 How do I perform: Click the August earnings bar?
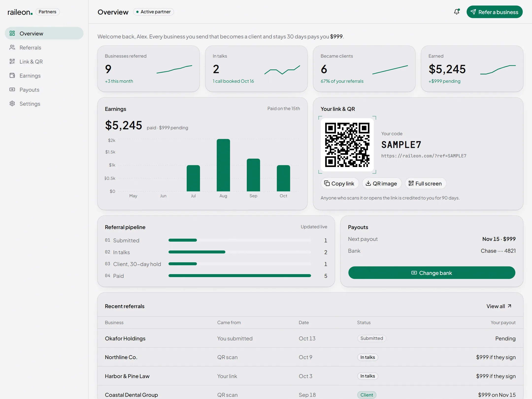coord(223,165)
